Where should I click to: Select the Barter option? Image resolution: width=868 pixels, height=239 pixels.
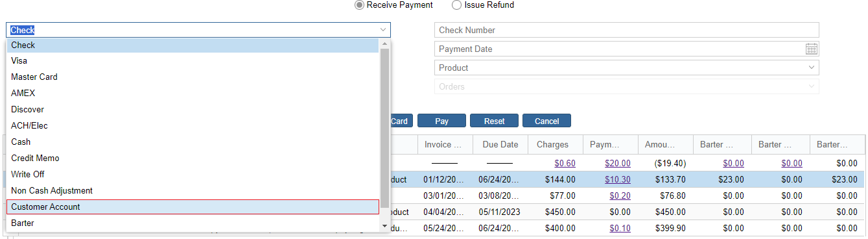(x=193, y=223)
